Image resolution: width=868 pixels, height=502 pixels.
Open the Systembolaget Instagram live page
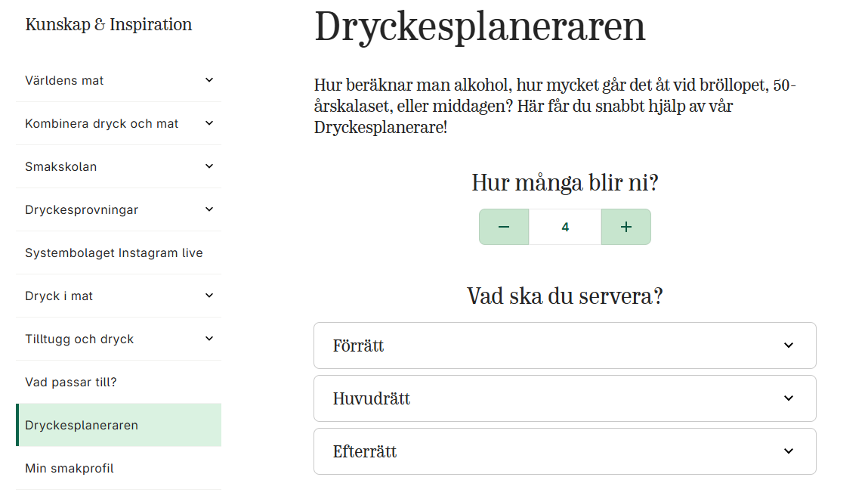pos(113,253)
